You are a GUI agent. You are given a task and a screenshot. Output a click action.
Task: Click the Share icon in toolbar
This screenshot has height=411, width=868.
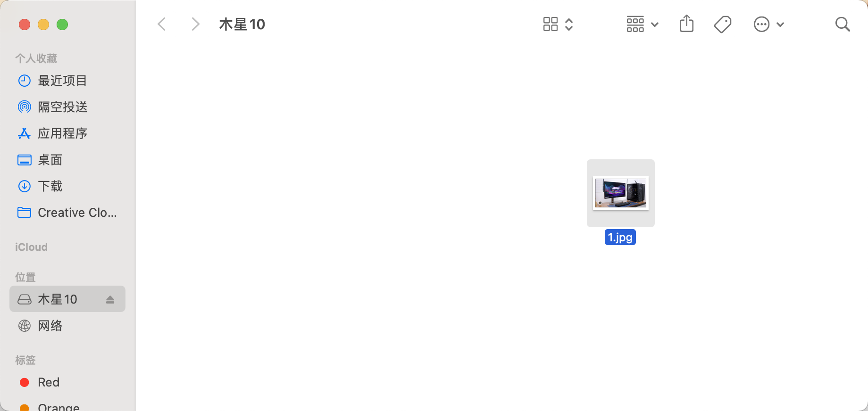(x=686, y=24)
